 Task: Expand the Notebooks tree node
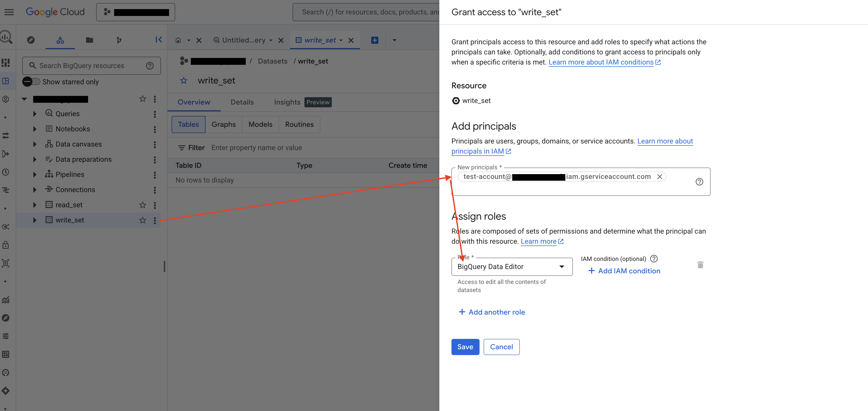[x=35, y=129]
